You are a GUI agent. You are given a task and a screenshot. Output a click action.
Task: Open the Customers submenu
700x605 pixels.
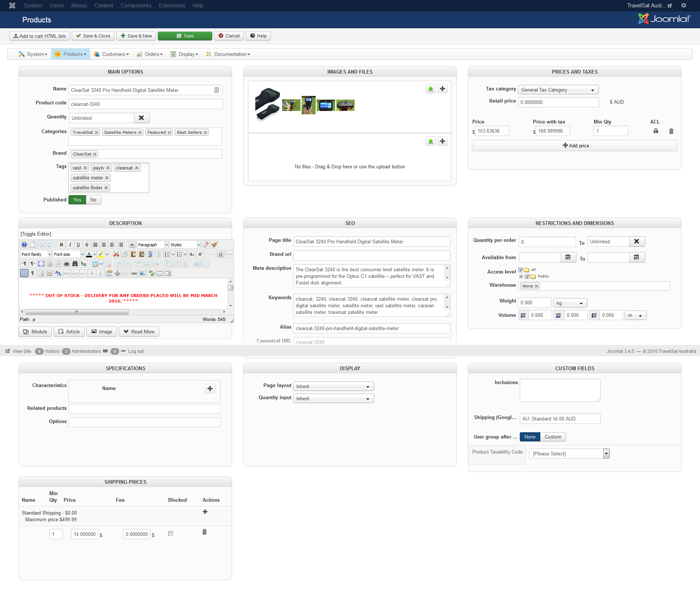point(112,54)
